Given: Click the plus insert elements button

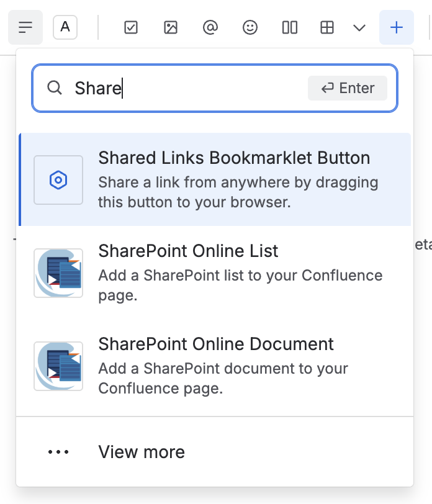Looking at the screenshot, I should pyautogui.click(x=397, y=27).
